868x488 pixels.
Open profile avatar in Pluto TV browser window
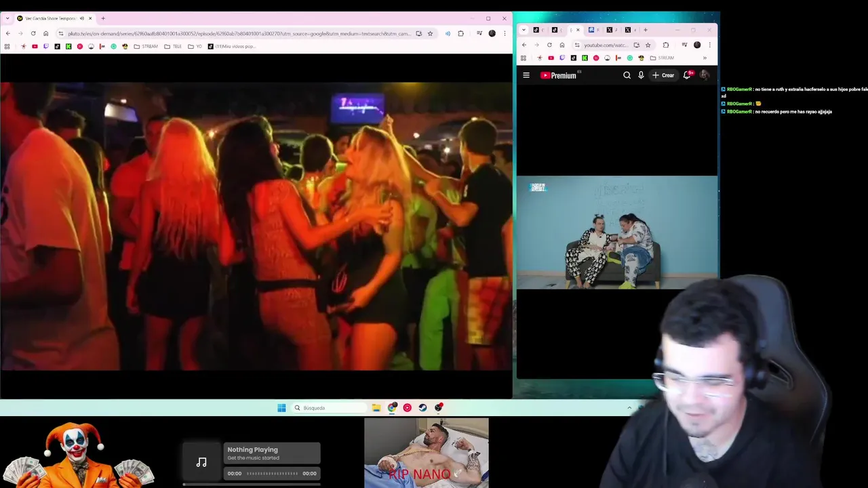[x=492, y=33]
